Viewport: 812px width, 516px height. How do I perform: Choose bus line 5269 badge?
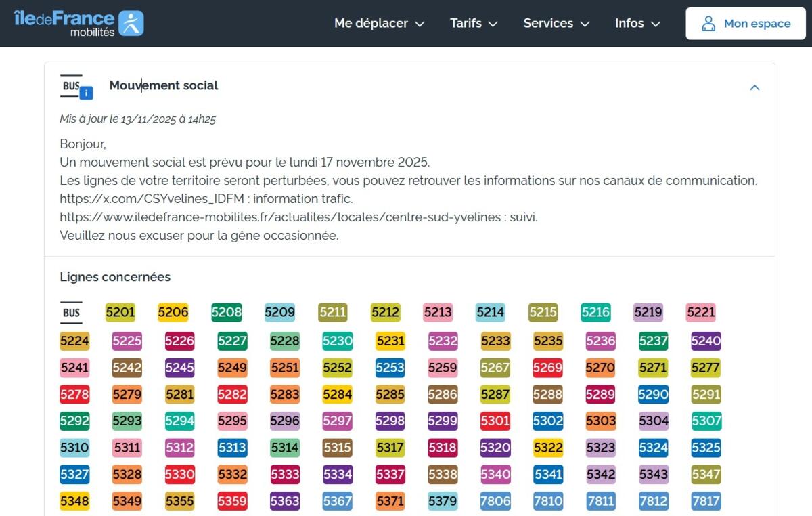coord(547,368)
